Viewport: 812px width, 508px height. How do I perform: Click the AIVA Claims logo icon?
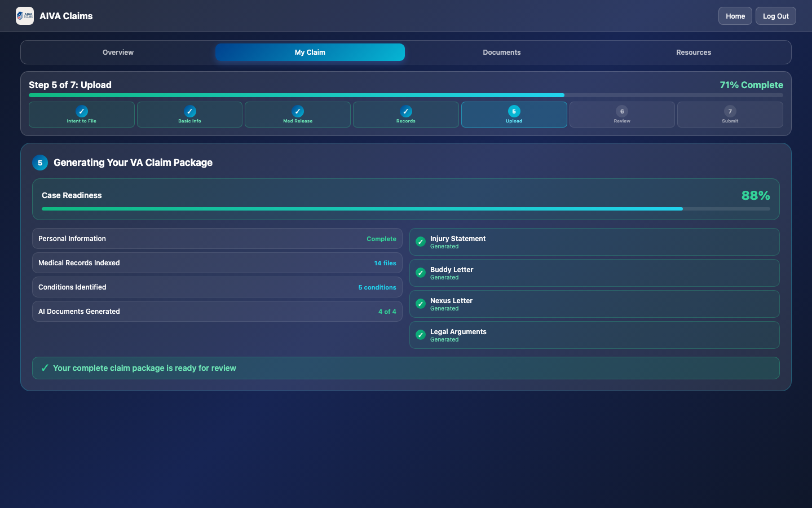point(25,16)
